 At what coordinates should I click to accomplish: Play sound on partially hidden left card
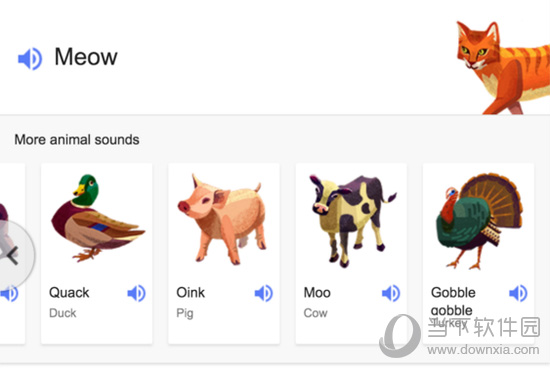(10, 294)
